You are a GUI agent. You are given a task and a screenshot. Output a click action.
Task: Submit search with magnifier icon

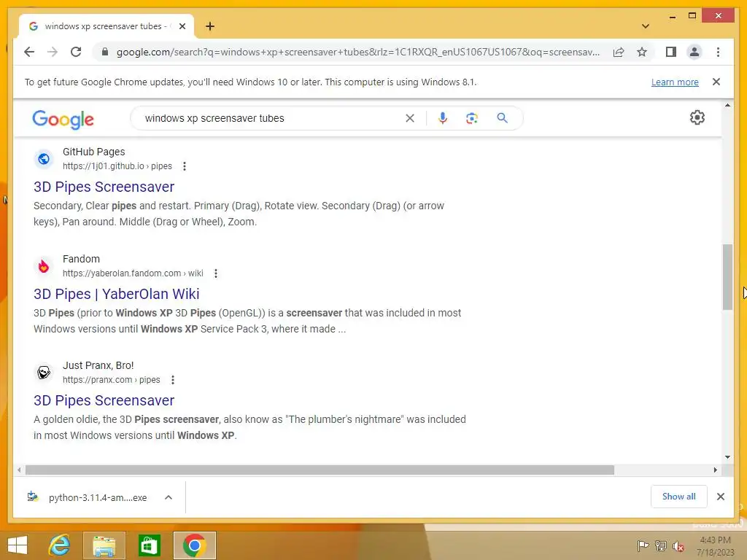tap(502, 118)
